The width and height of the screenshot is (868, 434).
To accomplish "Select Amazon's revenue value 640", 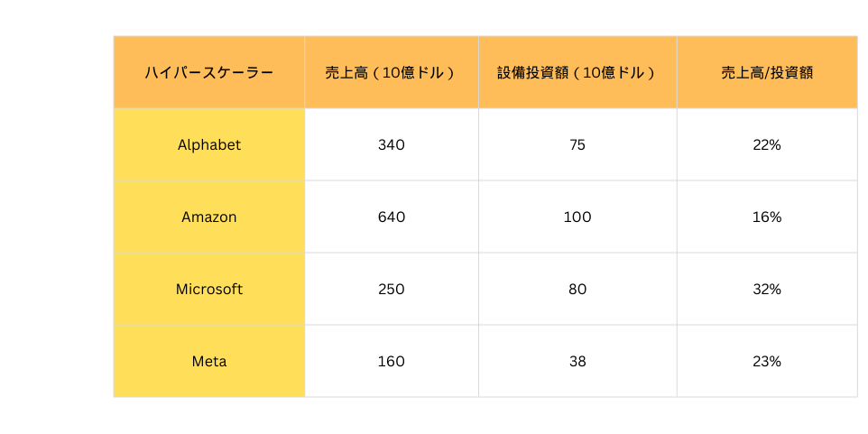I will pos(392,217).
